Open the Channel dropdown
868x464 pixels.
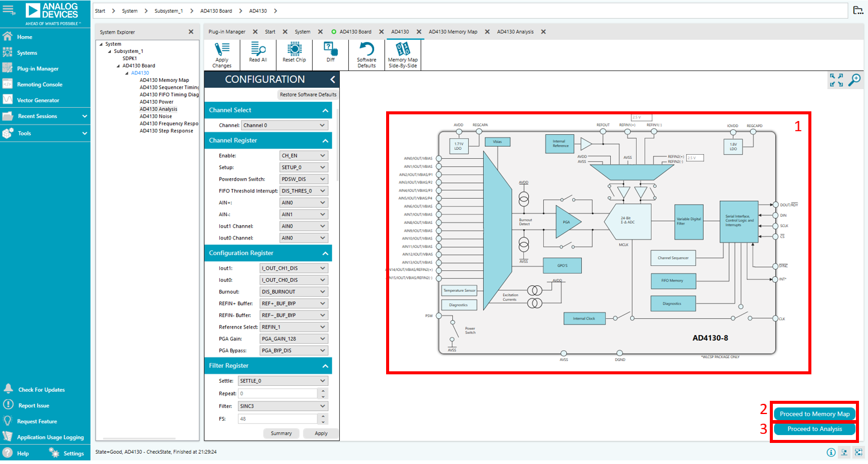click(284, 125)
